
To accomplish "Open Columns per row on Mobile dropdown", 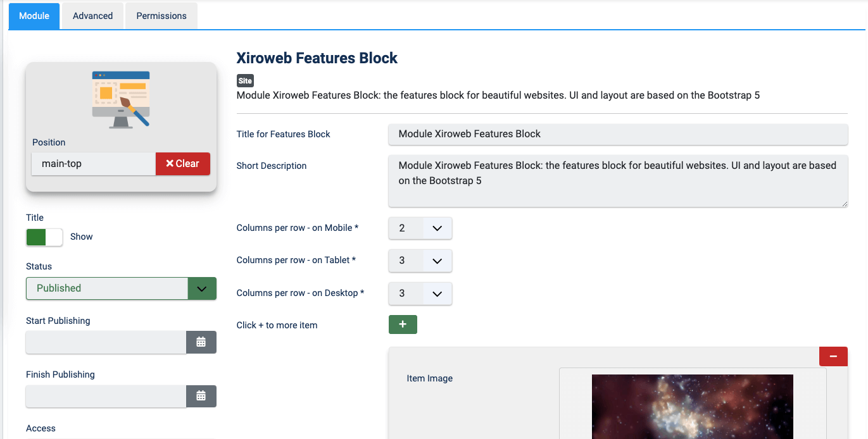I will pyautogui.click(x=420, y=228).
